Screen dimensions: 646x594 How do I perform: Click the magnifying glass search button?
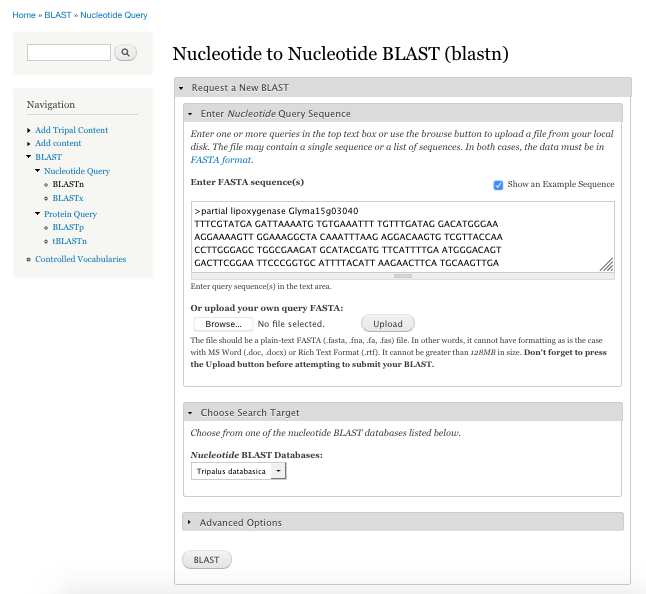pyautogui.click(x=125, y=52)
